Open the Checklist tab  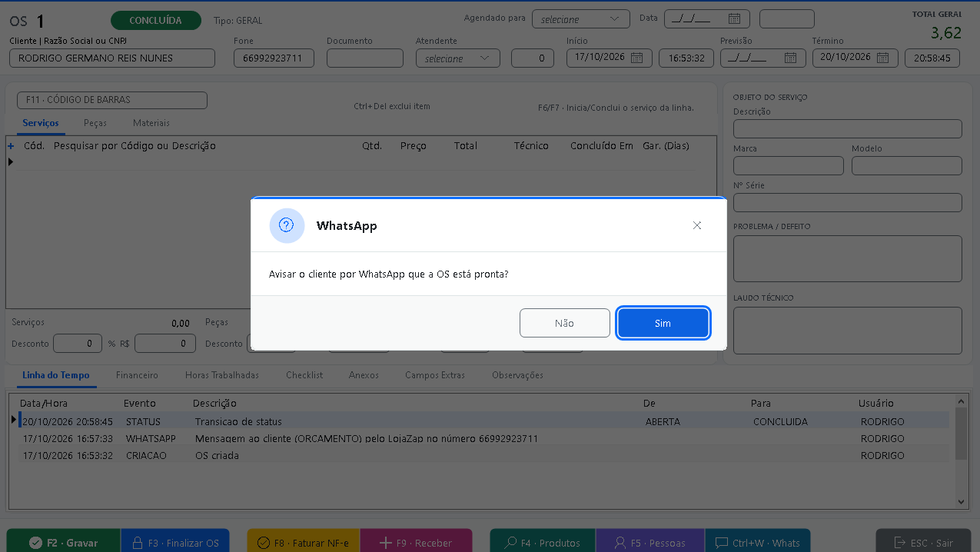click(304, 375)
